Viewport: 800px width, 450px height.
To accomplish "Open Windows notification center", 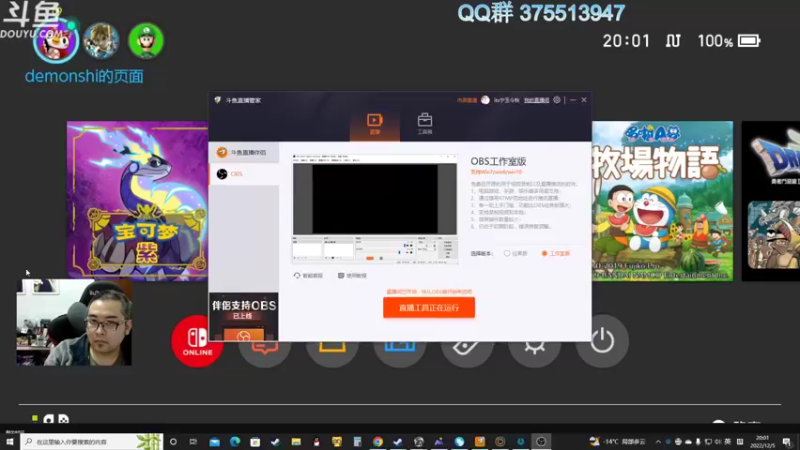I will [x=787, y=442].
